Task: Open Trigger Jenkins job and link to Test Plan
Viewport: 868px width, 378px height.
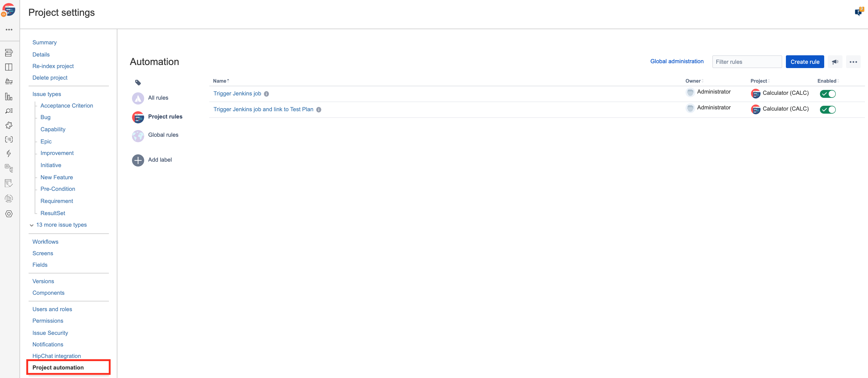Action: point(263,109)
